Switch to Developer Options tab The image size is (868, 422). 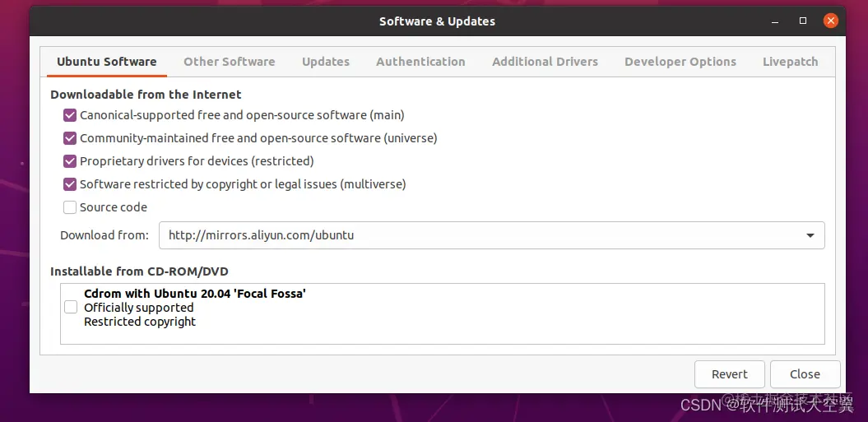(680, 62)
